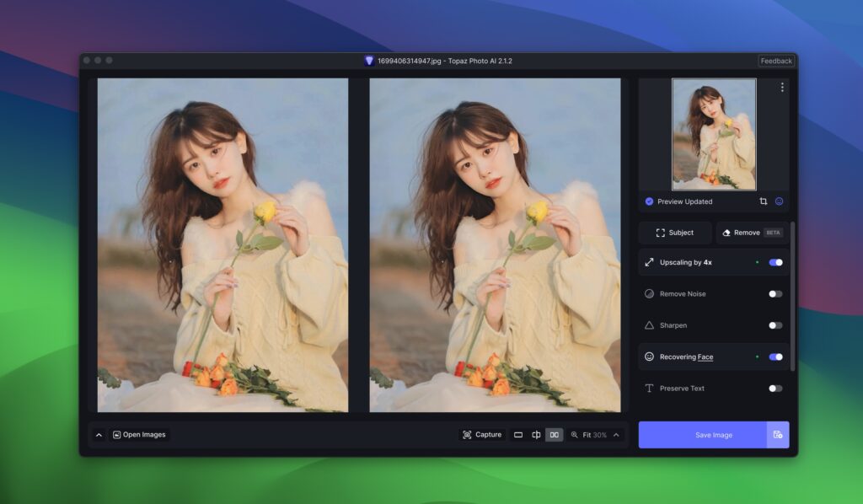Screen dimensions: 863x504
Task: Click the Save Image button
Action: click(712, 434)
